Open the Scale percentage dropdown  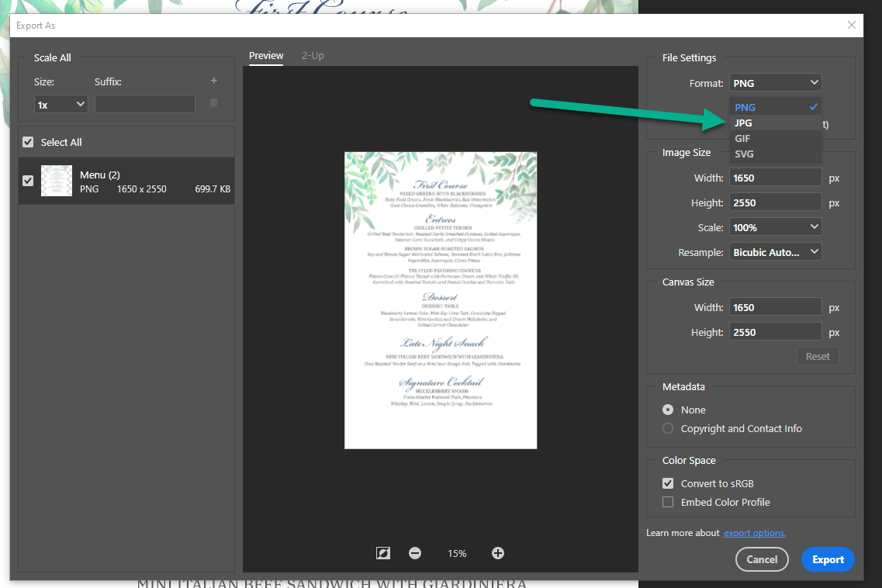pos(775,227)
